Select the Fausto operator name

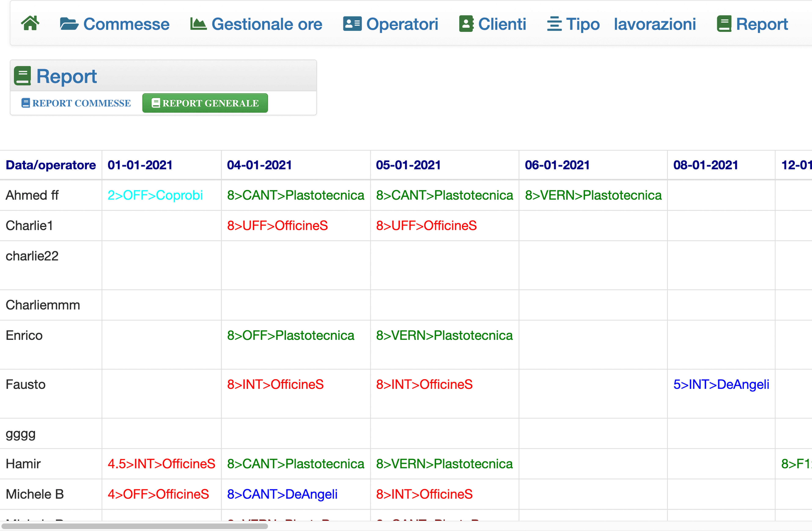[x=26, y=385]
